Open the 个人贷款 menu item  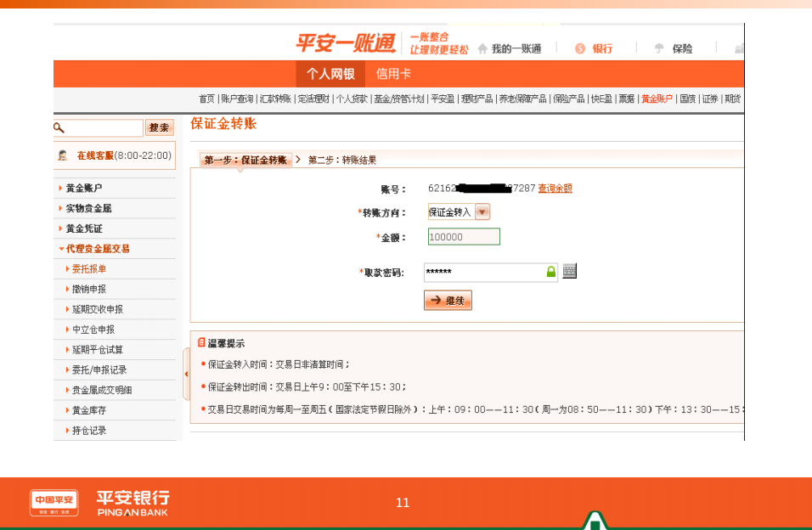click(x=352, y=99)
